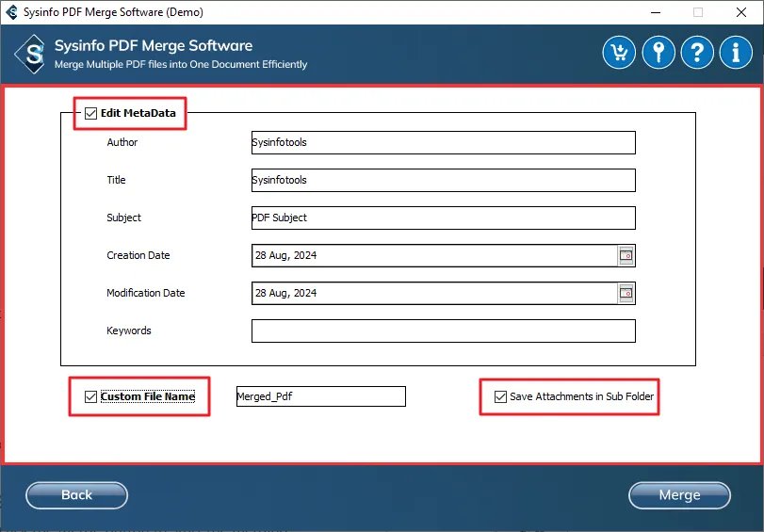Show the about info icon

pos(736,52)
